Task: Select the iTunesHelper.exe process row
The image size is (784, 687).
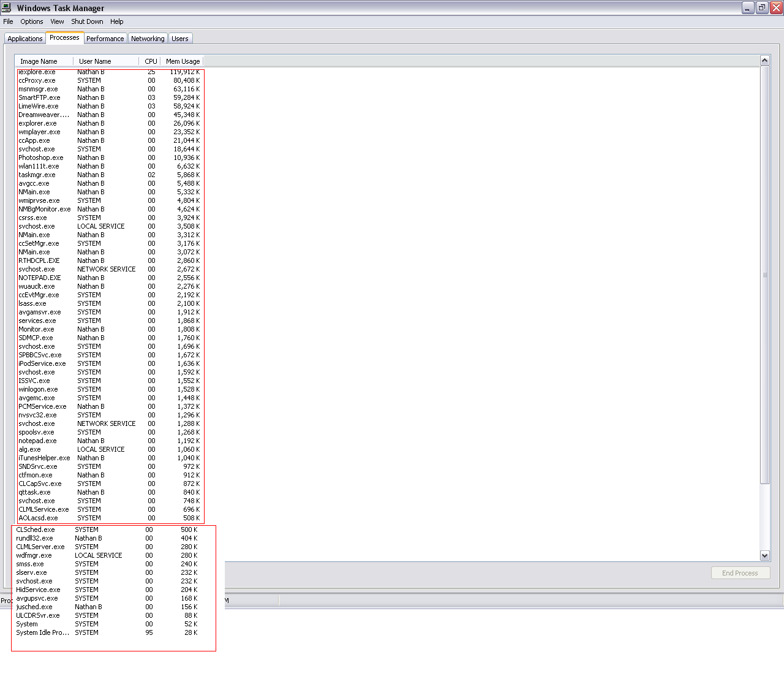Action: [44, 458]
